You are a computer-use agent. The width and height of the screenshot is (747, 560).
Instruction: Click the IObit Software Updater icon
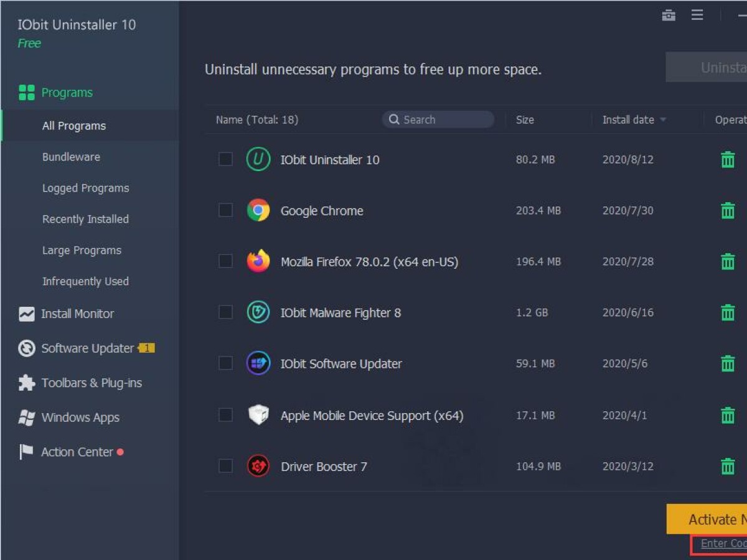(258, 363)
